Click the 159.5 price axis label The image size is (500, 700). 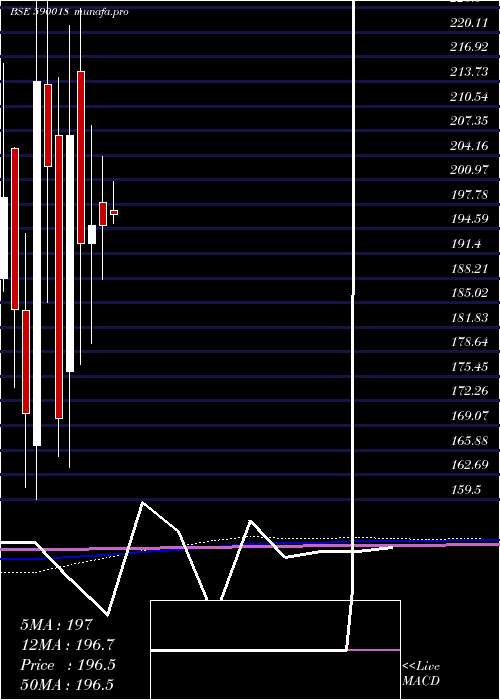466,490
